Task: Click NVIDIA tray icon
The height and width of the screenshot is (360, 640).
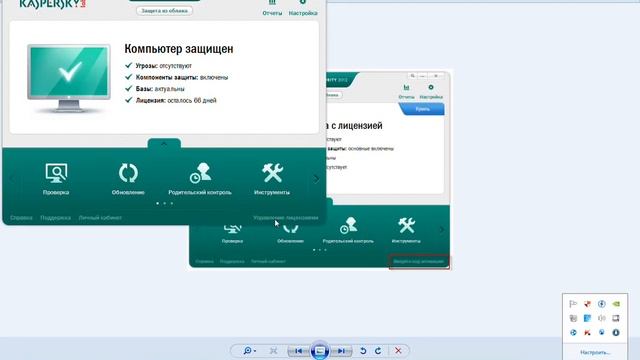Action: [616, 304]
